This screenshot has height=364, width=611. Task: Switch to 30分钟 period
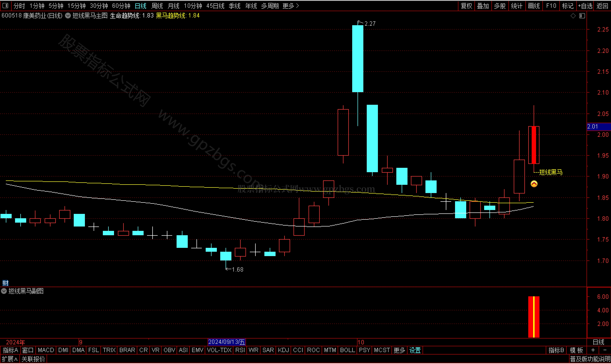tap(99, 6)
